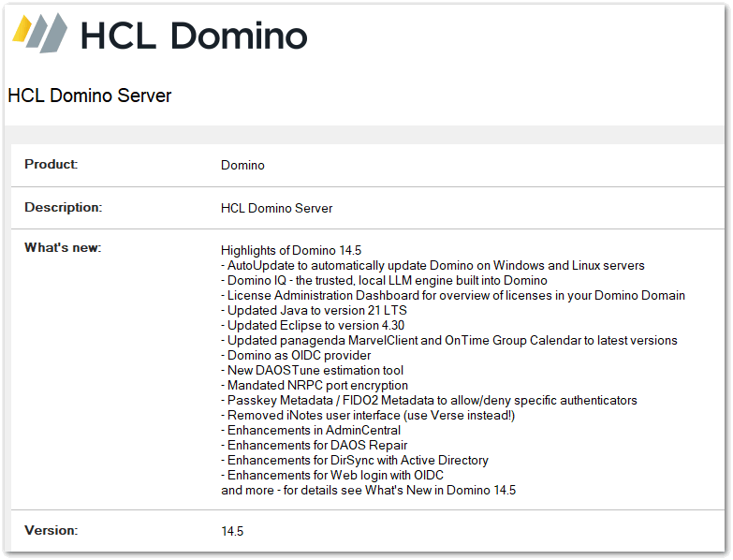Click the License Administration Dashboard line
The width and height of the screenshot is (733, 560).
tap(453, 295)
